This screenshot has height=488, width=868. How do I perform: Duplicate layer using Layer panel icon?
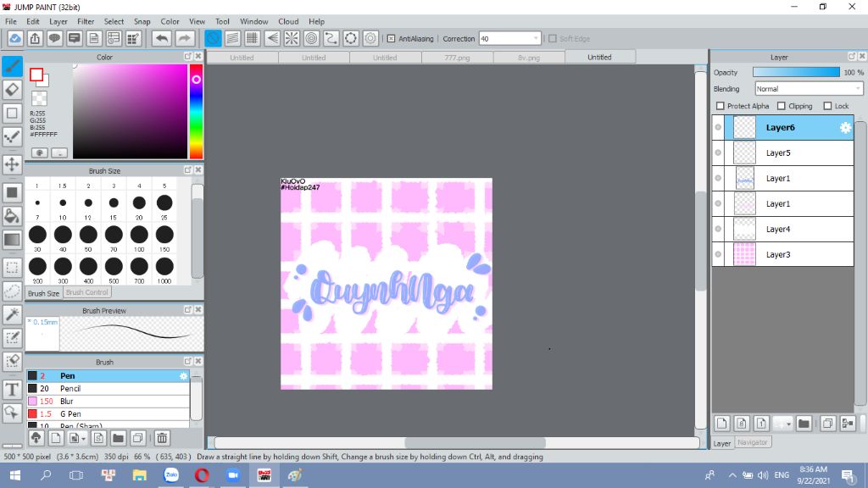827,424
